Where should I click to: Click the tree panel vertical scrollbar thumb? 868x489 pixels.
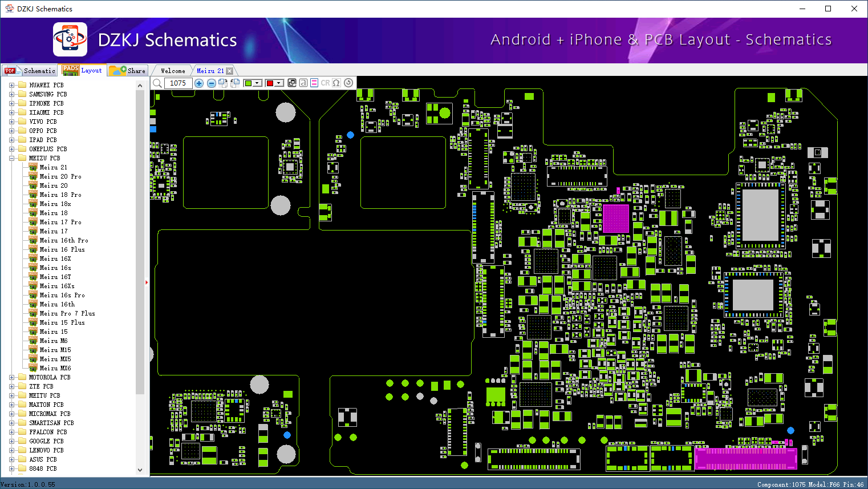pos(140,242)
